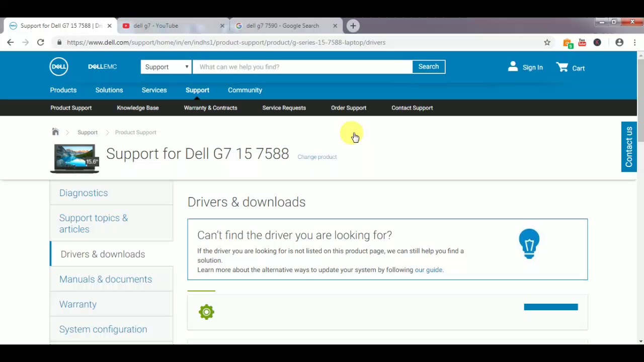Click the browser forward arrow
Image resolution: width=644 pixels, height=362 pixels.
click(x=25, y=42)
